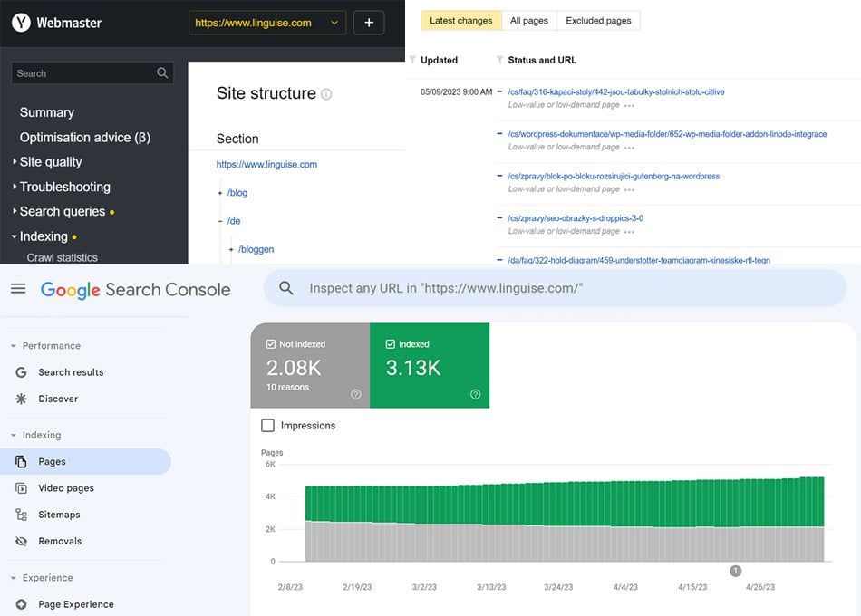Click the Pages document icon
The width and height of the screenshot is (861, 616).
coord(21,462)
